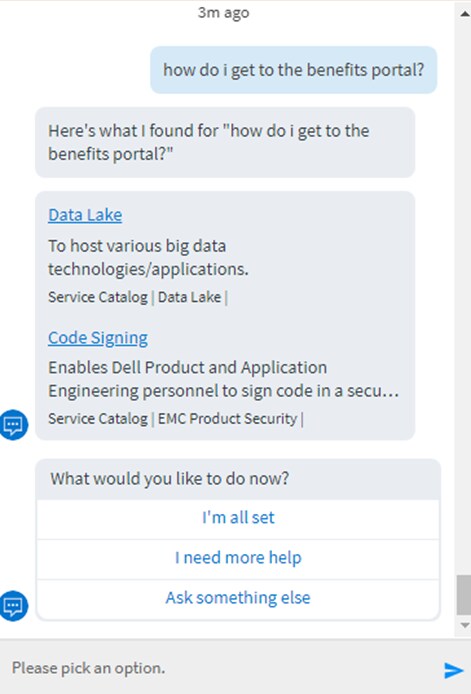Click the "3m ago" timestamp
Viewport: 471px width, 694px height.
[223, 13]
